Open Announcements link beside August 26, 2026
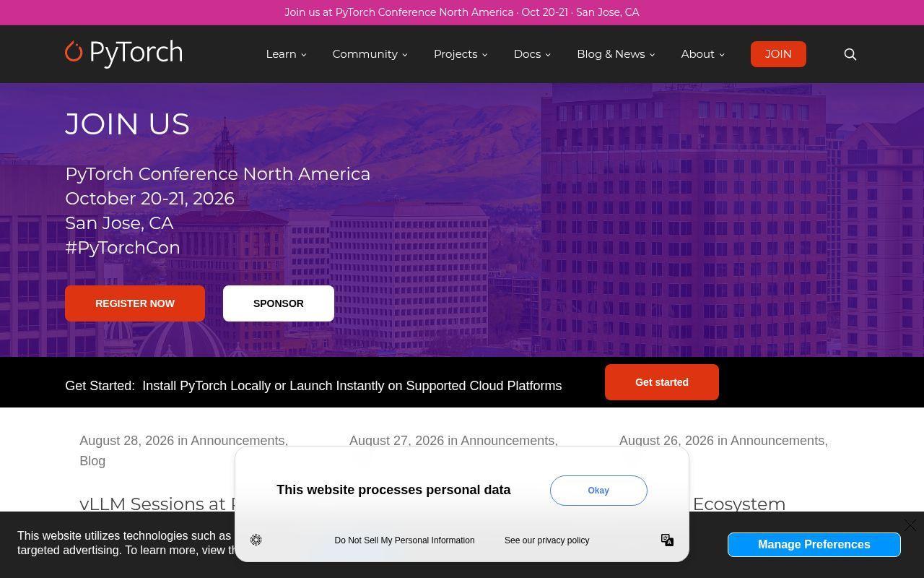924x578 pixels. point(777,441)
